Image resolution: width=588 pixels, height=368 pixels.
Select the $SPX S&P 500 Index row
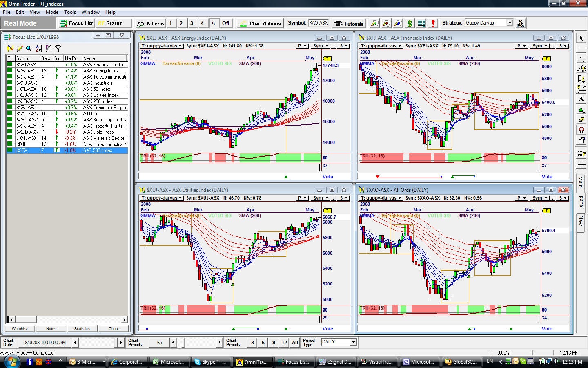click(67, 150)
